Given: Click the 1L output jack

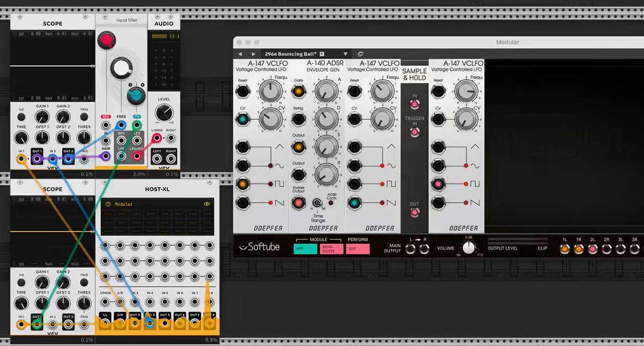Looking at the screenshot, I should point(565,249).
